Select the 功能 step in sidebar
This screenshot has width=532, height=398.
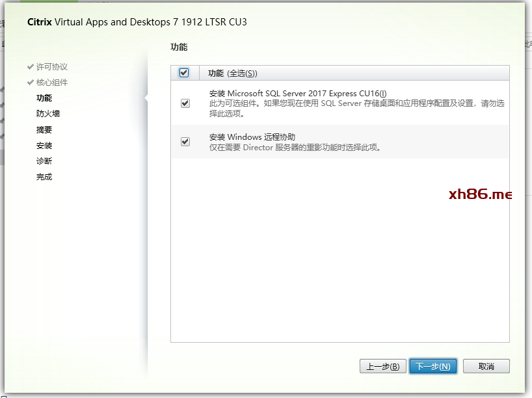[x=44, y=98]
